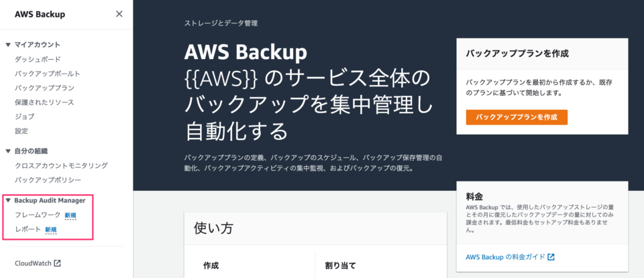Collapse the マイアカウント section triangle
The height and width of the screenshot is (278, 644).
click(x=8, y=45)
